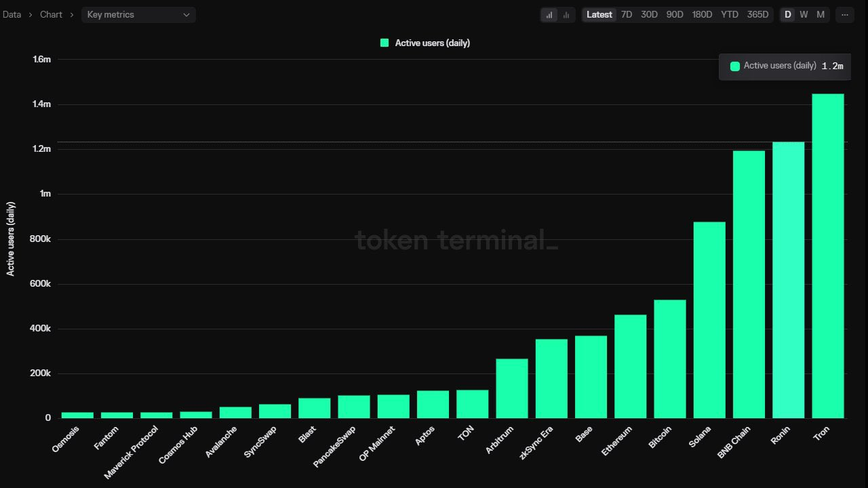Click the Base bar
The height and width of the screenshot is (488, 868).
click(x=591, y=377)
